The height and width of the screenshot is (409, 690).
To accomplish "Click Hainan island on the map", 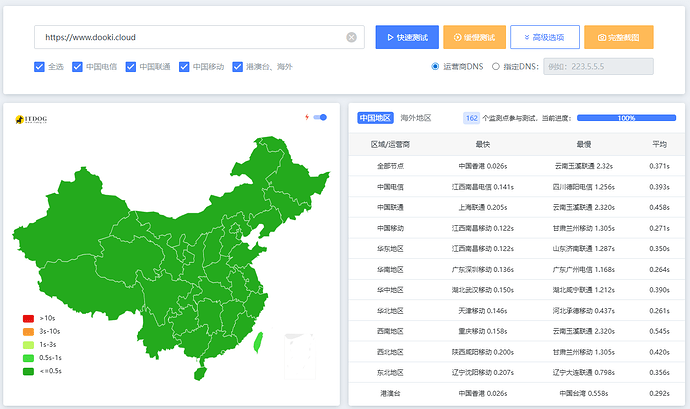I will click(x=200, y=374).
